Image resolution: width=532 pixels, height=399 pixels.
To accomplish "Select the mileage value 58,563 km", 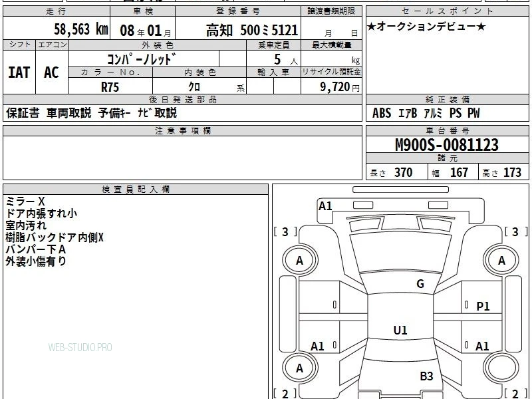I will (81, 29).
